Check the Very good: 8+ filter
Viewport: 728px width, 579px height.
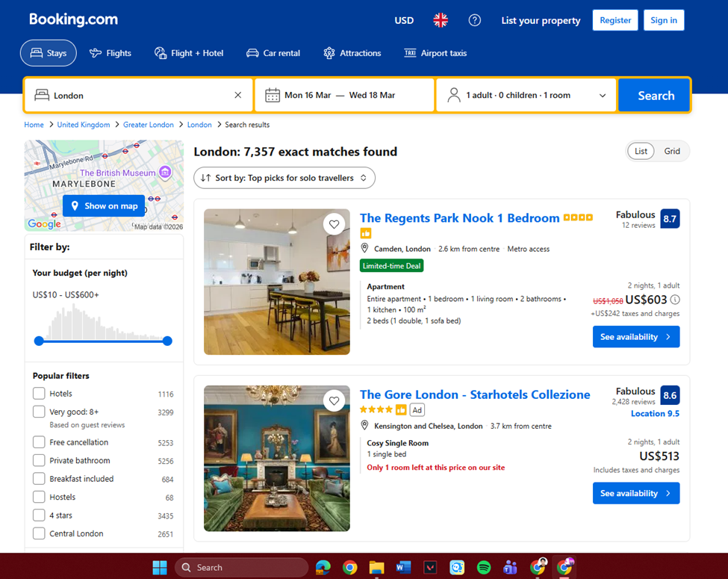[x=39, y=412]
